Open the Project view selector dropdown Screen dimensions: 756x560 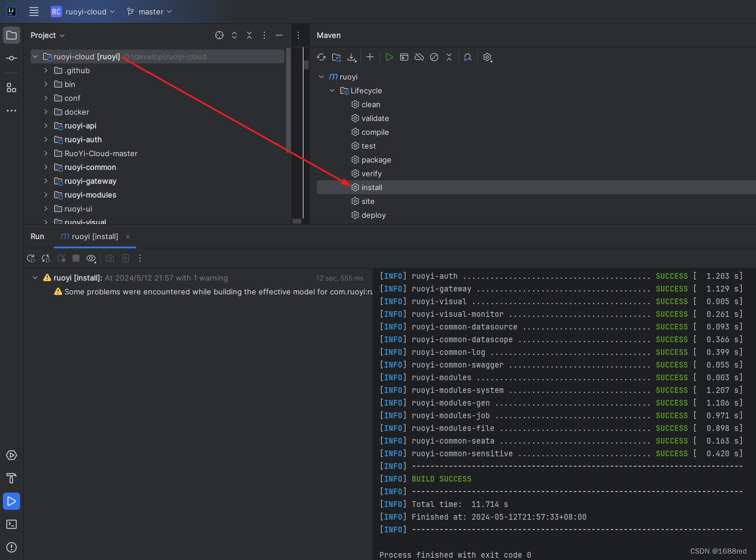pos(48,35)
